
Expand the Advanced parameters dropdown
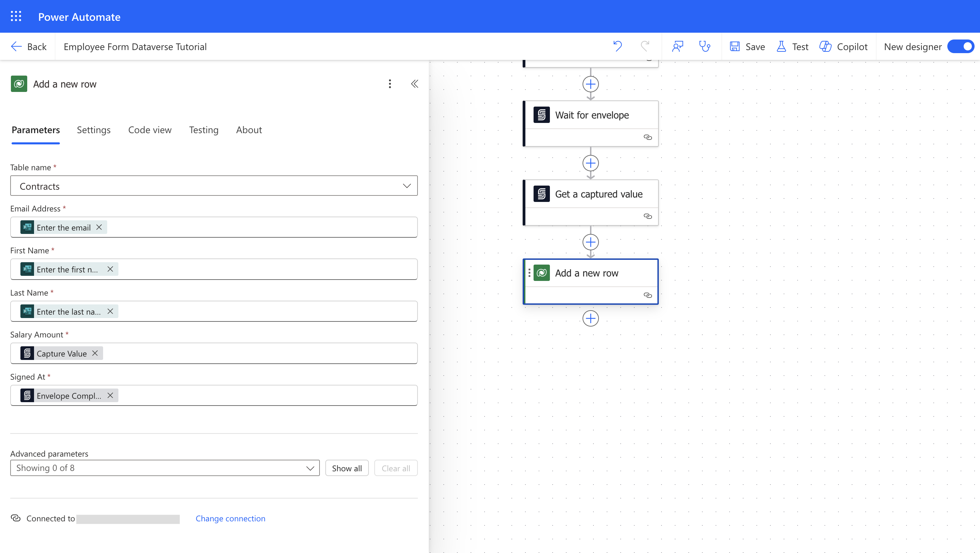tap(165, 468)
